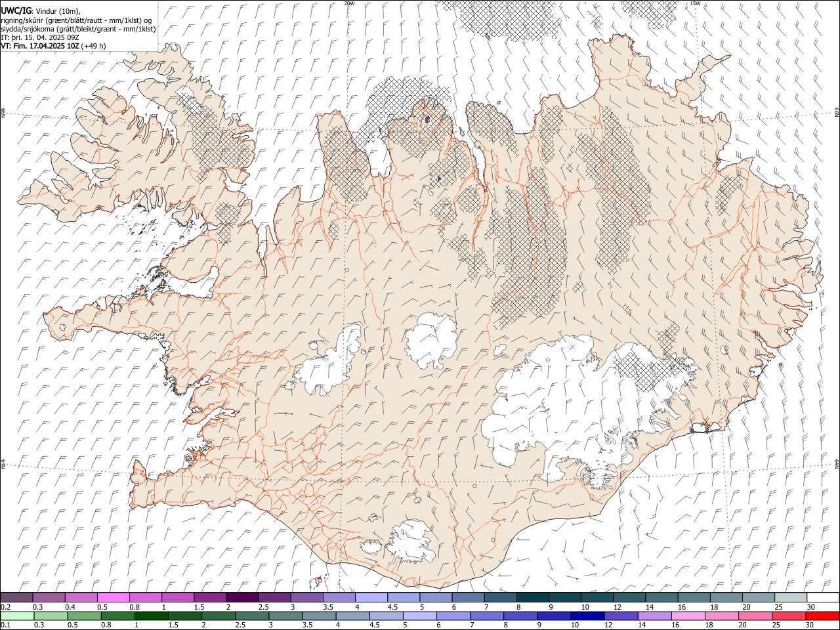
Task: Select the darkest green swatch labeled 1
Action: (152, 616)
